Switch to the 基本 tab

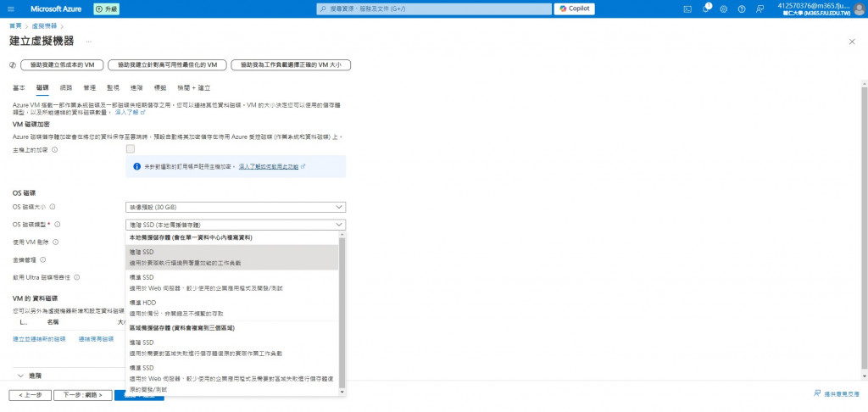[19, 88]
